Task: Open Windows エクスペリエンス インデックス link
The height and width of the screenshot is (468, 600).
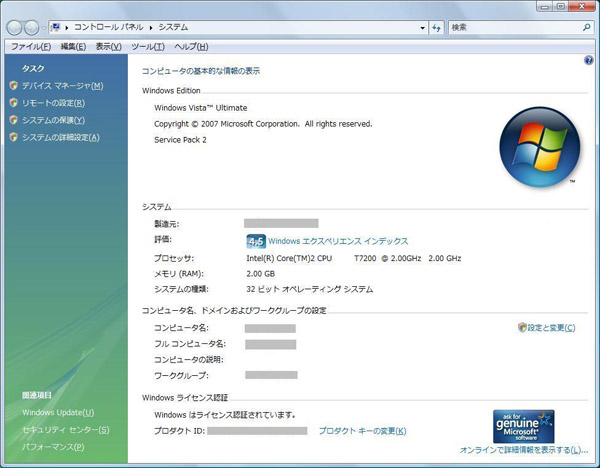Action: [x=338, y=241]
